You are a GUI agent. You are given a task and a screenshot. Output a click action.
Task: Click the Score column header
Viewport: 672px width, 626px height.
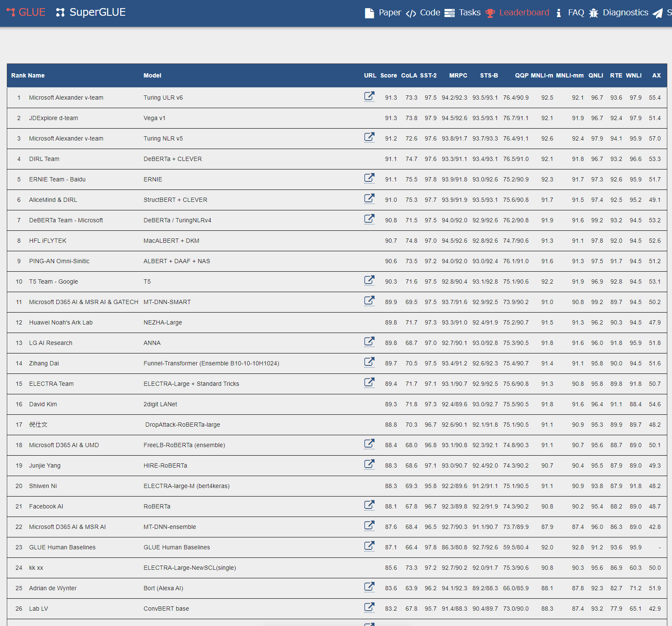pos(389,75)
